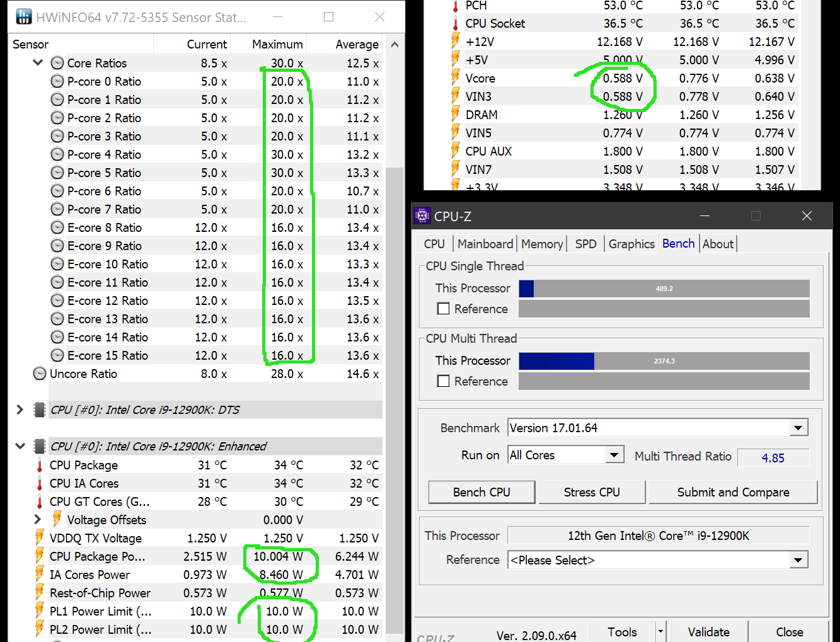Click the Tools button in CPU-Z
Image resolution: width=840 pixels, height=642 pixels.
(622, 631)
